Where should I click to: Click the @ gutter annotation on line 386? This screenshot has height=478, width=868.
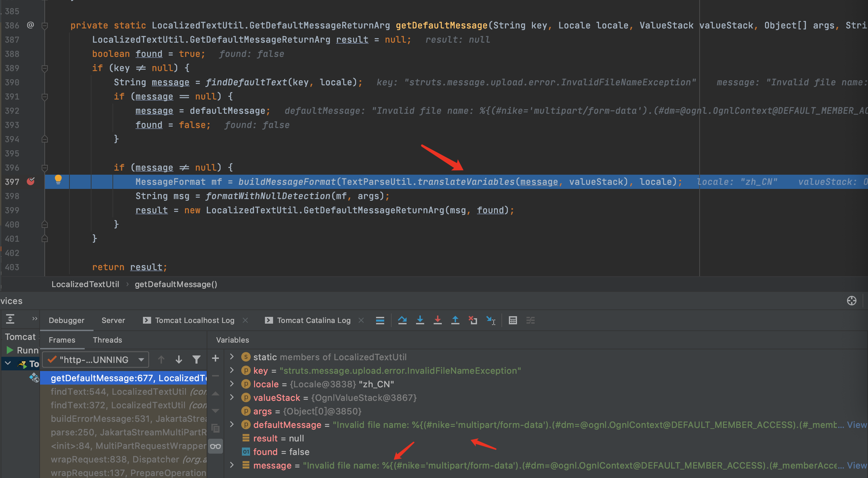tap(30, 25)
